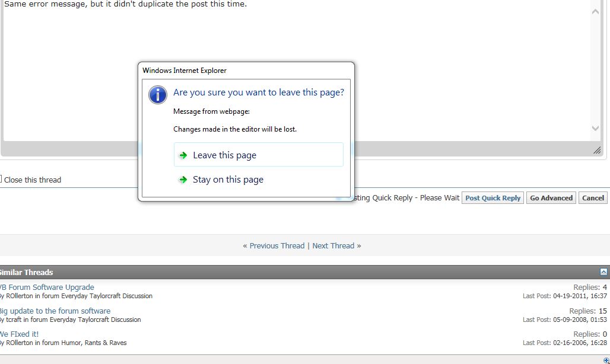Collapse the Similar Threads section
This screenshot has height=364, width=610.
coord(603,272)
